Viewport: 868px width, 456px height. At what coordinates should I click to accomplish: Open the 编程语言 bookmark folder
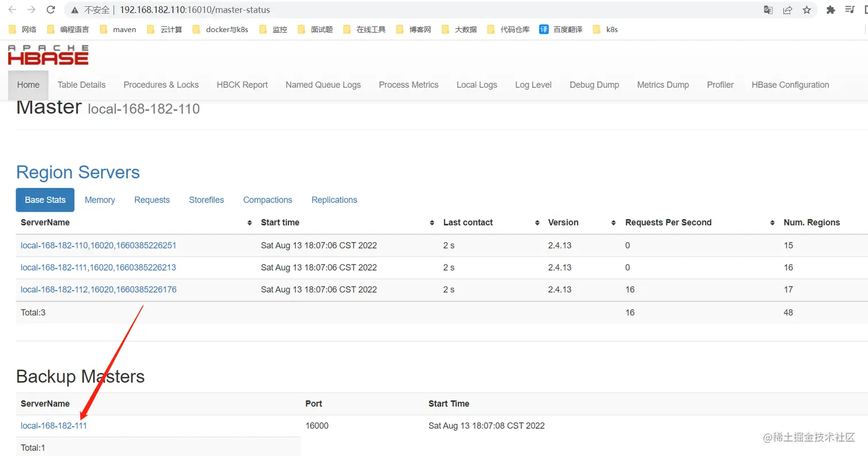point(68,29)
